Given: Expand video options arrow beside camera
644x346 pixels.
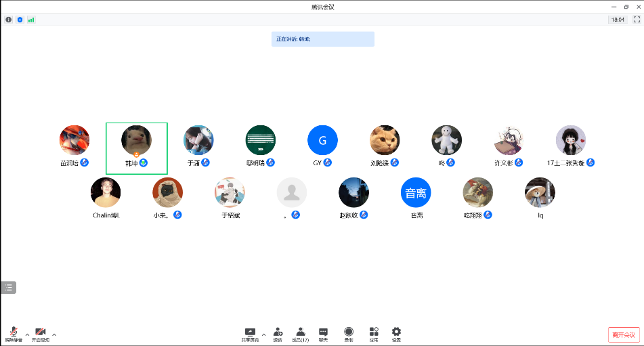Looking at the screenshot, I should pos(54,334).
